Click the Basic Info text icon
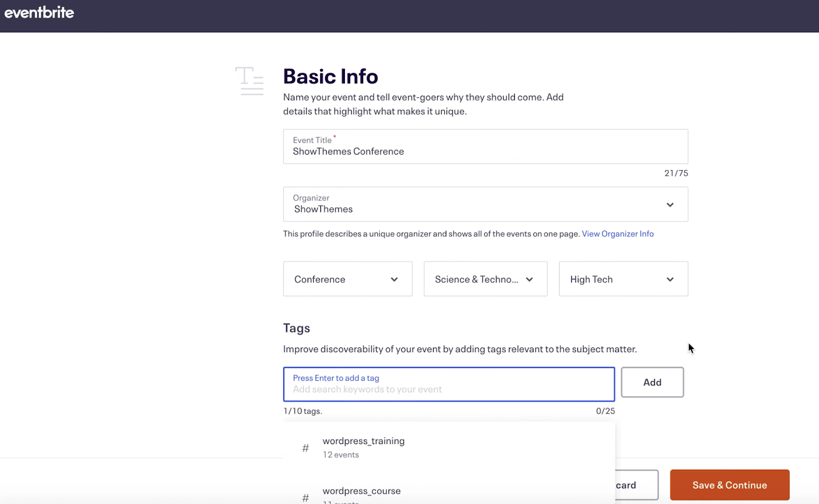819x504 pixels. click(x=249, y=81)
